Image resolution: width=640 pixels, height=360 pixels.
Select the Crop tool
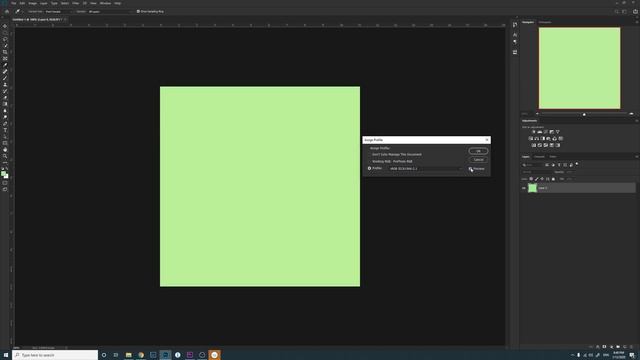[x=5, y=52]
